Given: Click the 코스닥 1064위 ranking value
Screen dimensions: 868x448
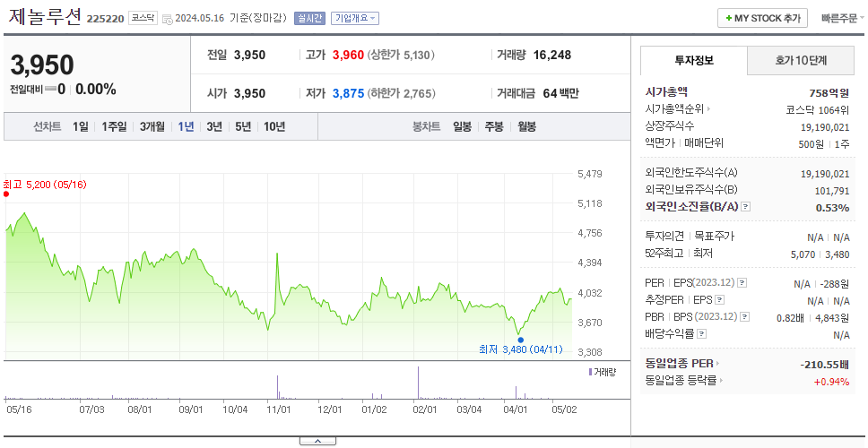Looking at the screenshot, I should [818, 109].
